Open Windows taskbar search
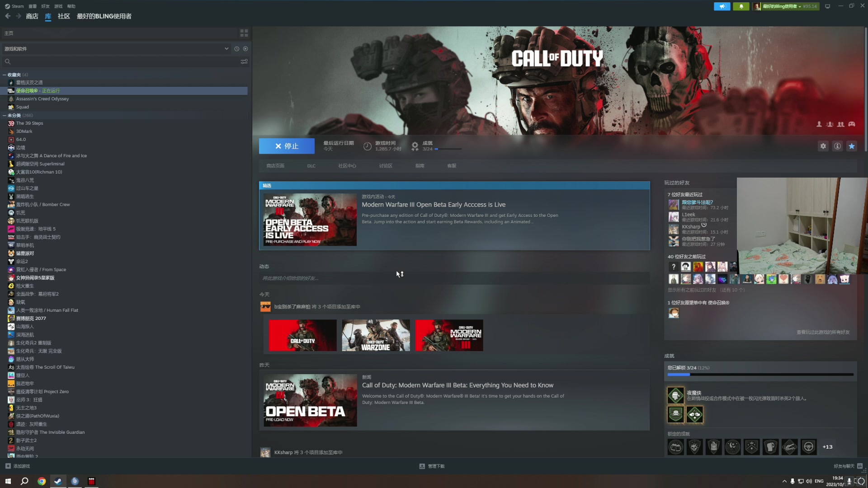Image resolution: width=868 pixels, height=488 pixels. (24, 481)
